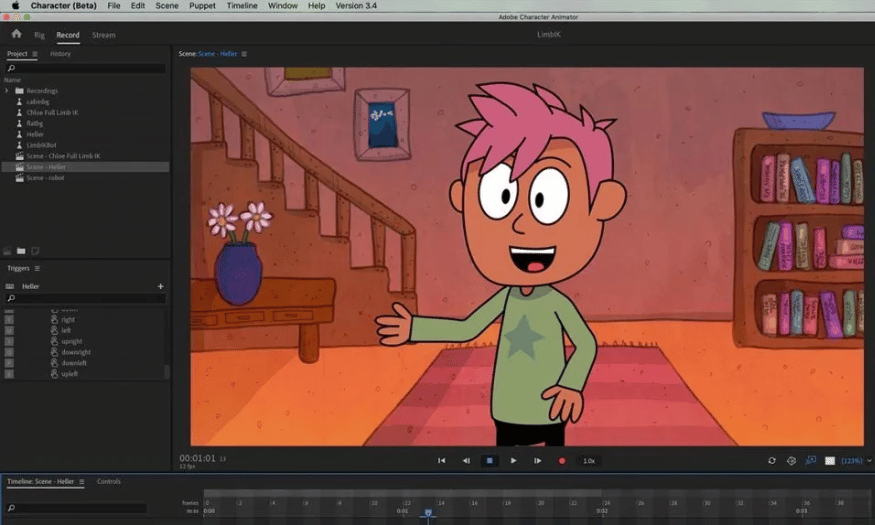Select the cabinbg puppet
This screenshot has height=525, width=875.
coord(38,102)
